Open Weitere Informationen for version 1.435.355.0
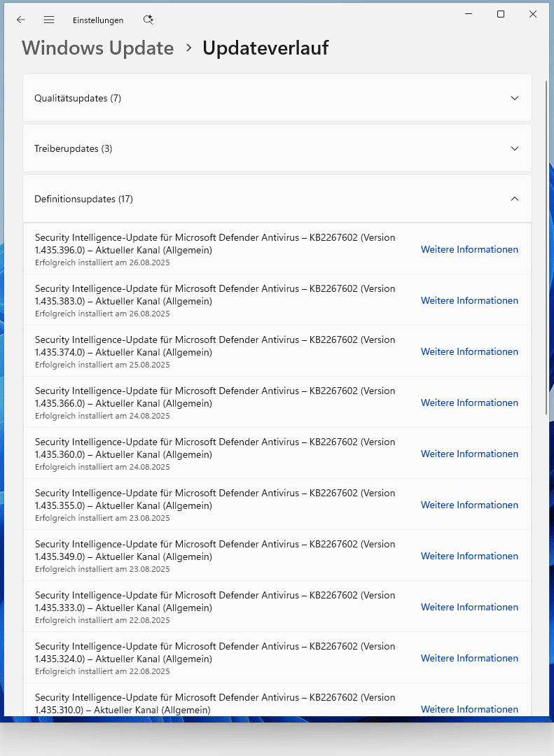The height and width of the screenshot is (756, 554). [469, 505]
